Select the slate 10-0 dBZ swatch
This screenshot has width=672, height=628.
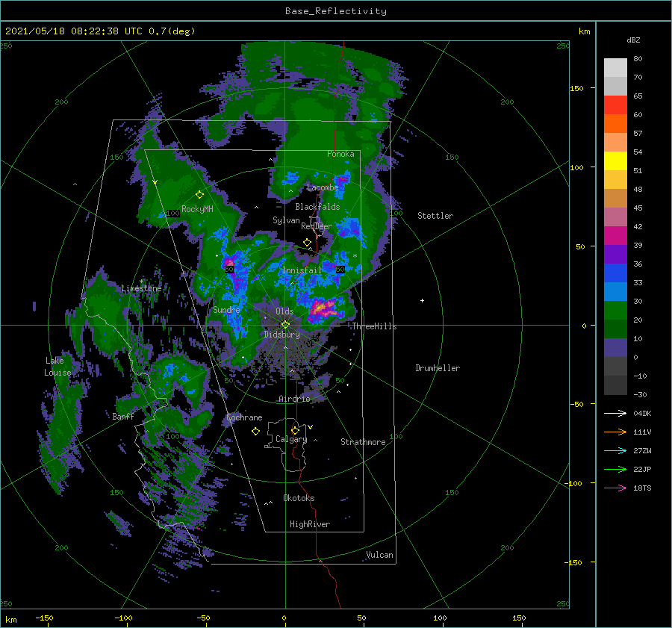[615, 347]
